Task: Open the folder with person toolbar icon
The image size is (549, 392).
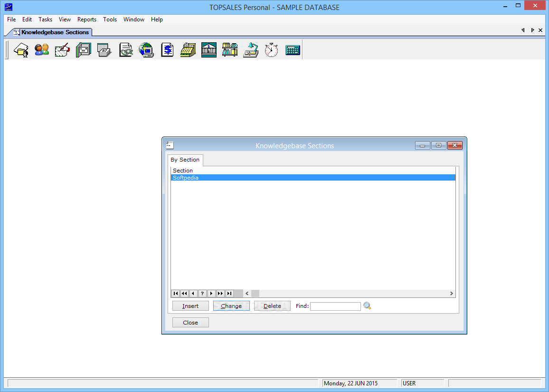Action: click(x=21, y=50)
